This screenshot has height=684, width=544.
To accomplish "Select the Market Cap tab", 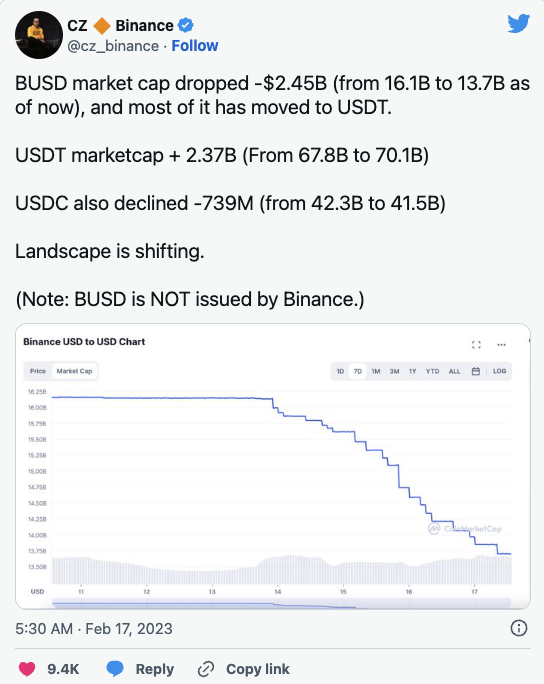I will pos(75,371).
